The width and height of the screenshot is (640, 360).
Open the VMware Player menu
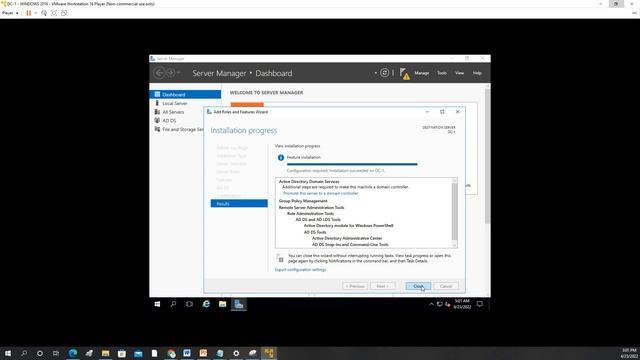click(x=10, y=13)
